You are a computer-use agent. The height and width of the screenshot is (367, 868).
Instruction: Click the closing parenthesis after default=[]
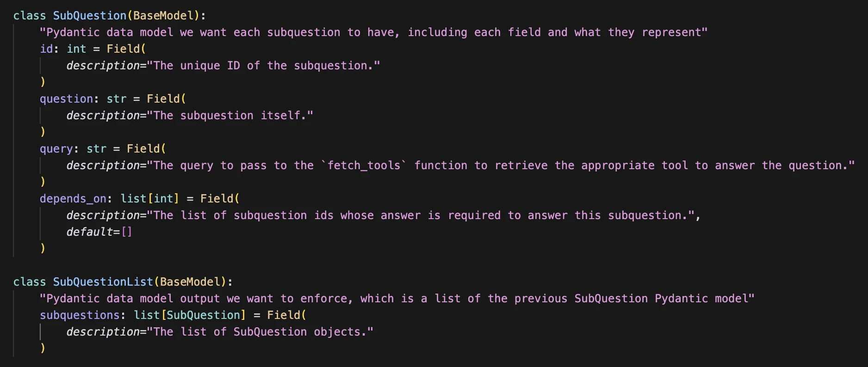[43, 248]
